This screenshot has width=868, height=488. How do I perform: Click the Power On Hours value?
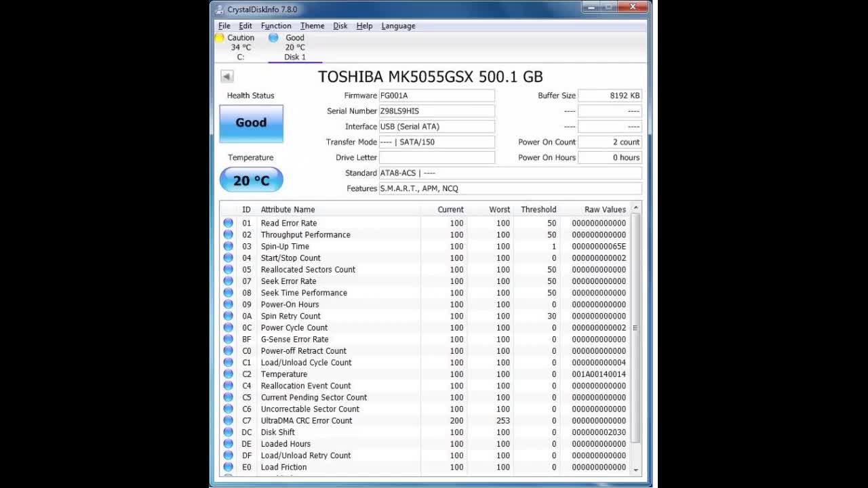610,157
